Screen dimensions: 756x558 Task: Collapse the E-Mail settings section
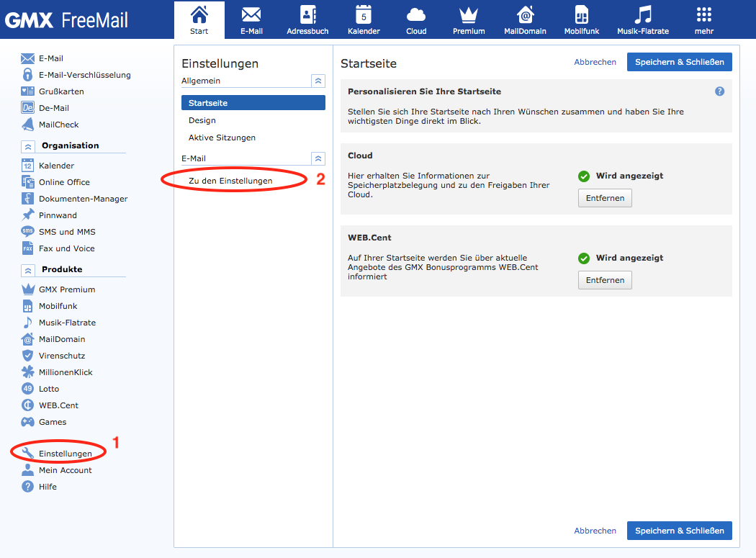[318, 158]
